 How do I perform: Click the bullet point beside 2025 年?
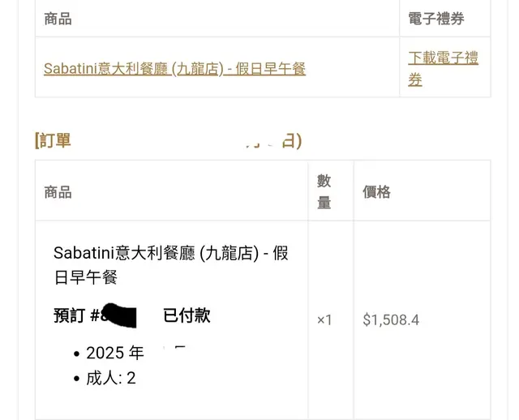click(x=76, y=354)
